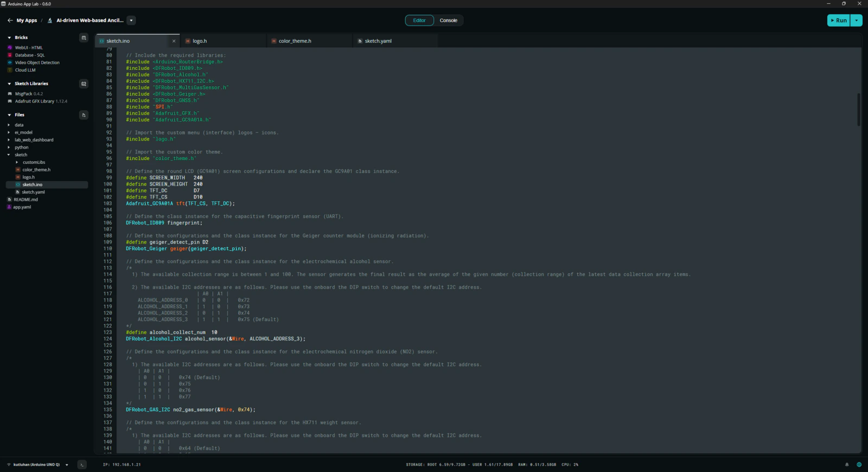Minimize the Arduino App Lab window
Image resolution: width=868 pixels, height=472 pixels.
click(828, 4)
